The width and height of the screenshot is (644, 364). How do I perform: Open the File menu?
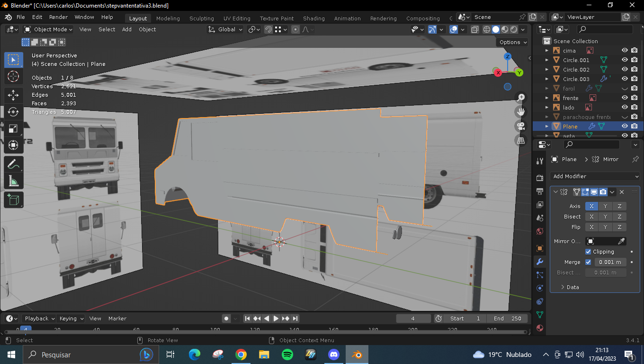tap(21, 17)
